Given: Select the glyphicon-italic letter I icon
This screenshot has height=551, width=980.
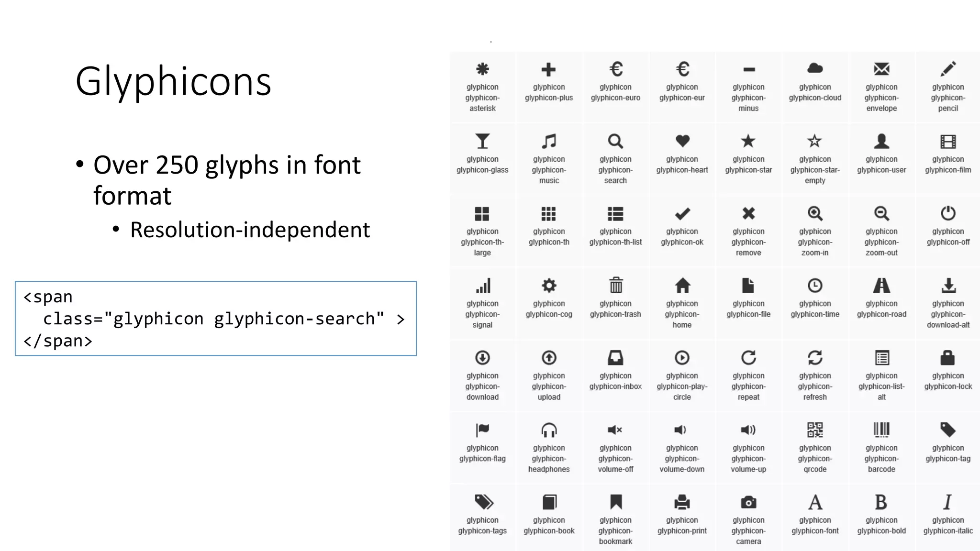Looking at the screenshot, I should point(947,502).
